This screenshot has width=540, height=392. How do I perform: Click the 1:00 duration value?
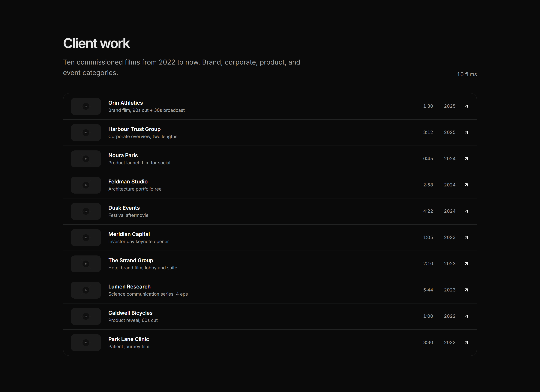[x=428, y=316]
